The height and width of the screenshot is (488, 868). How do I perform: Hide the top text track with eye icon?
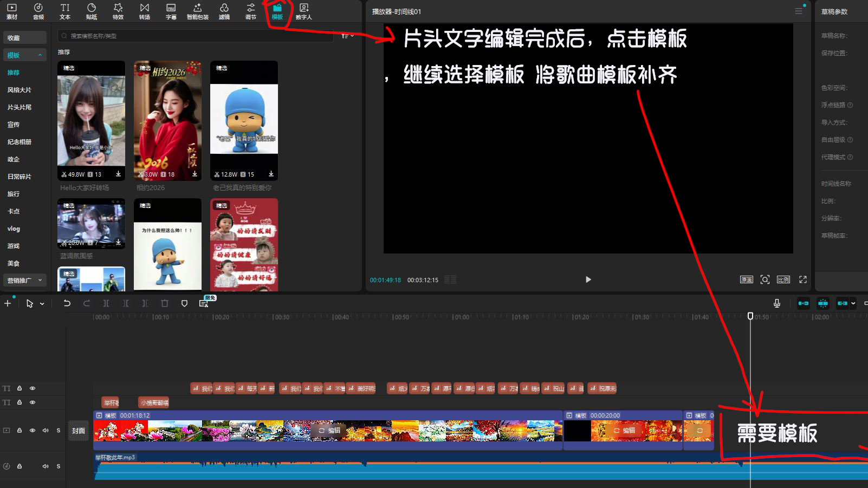[33, 388]
